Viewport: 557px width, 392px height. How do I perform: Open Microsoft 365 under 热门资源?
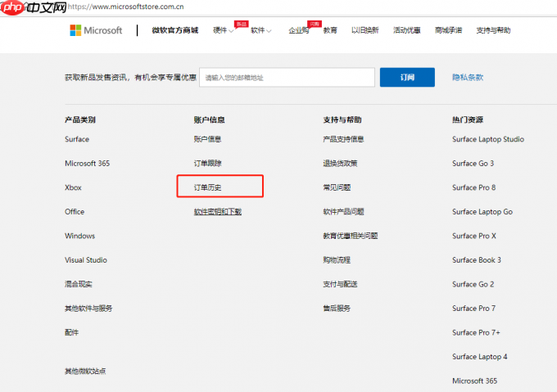pyautogui.click(x=474, y=381)
